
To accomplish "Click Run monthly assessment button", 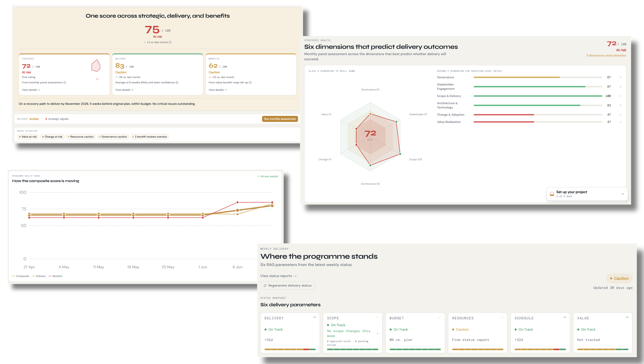I will click(280, 119).
